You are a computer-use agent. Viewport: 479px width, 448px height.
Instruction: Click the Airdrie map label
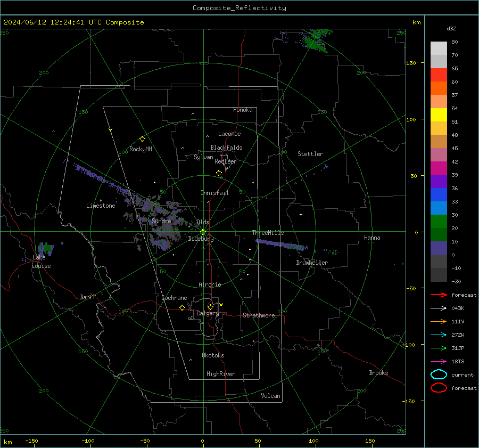tap(210, 284)
